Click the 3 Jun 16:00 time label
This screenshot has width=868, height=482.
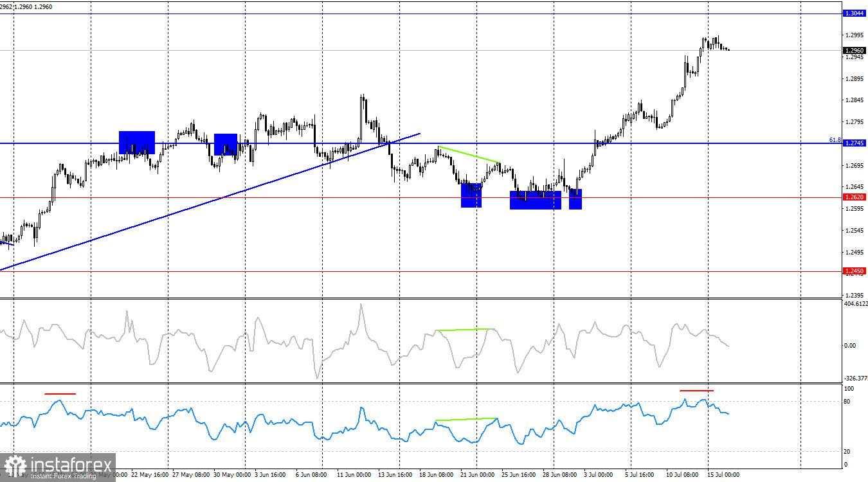271,476
